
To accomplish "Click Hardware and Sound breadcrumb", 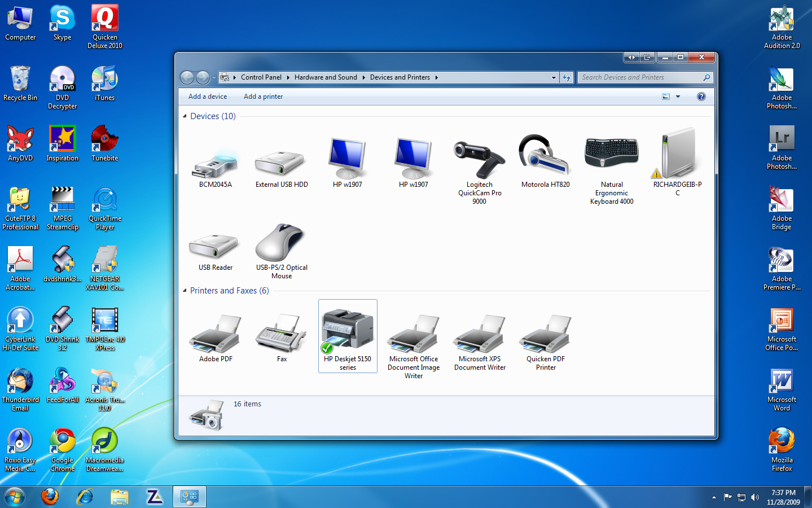I will 326,77.
